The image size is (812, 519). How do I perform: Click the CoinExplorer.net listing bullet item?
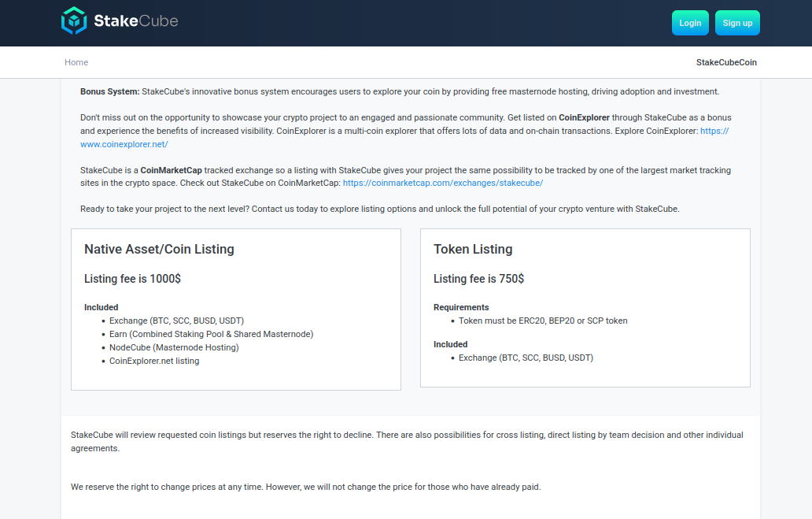(154, 361)
